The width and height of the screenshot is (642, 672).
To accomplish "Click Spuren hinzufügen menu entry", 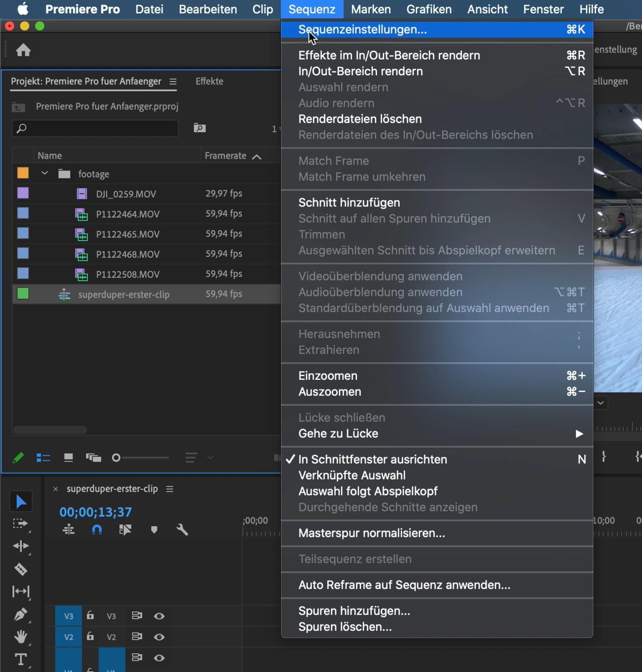I will pos(354,611).
